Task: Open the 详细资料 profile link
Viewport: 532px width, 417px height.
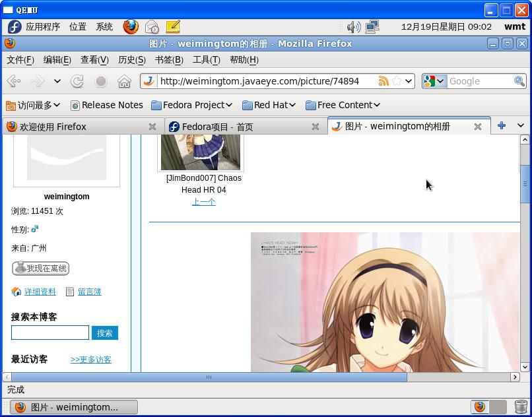Action: (x=40, y=292)
